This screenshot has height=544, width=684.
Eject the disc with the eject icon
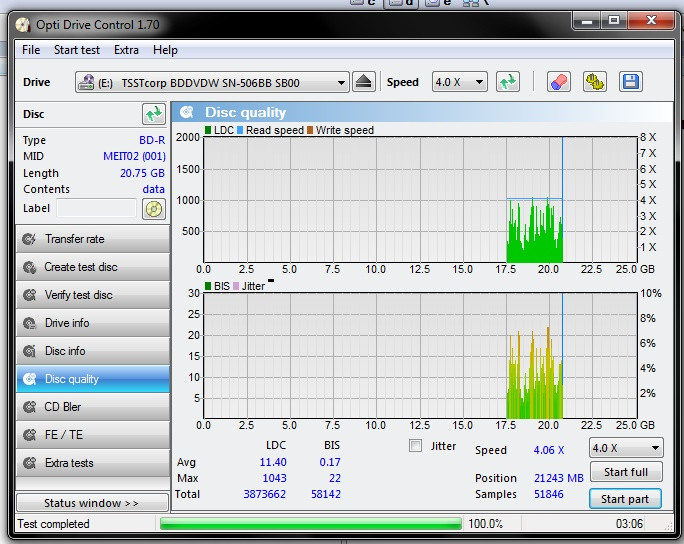coord(364,82)
